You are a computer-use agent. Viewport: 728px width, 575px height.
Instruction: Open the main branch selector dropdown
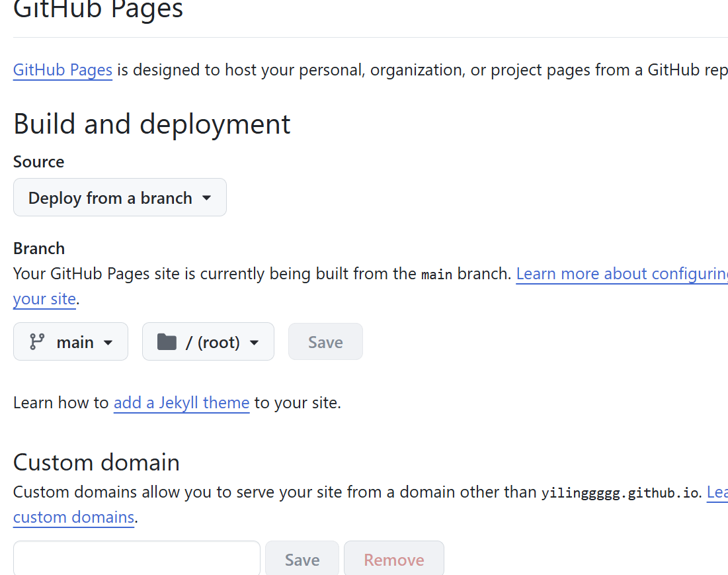click(x=71, y=342)
